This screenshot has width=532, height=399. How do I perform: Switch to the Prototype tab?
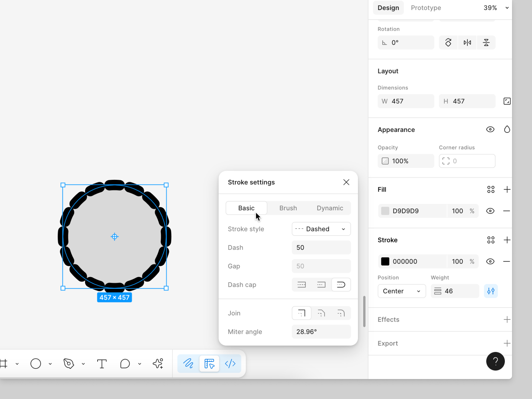tap(426, 8)
